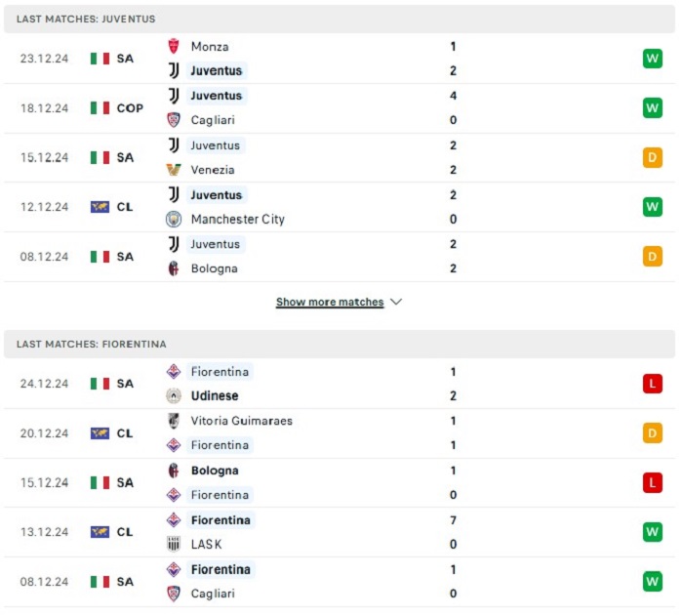Click the Champions League flag on 12.12.24
The image size is (683, 616).
[x=100, y=207]
